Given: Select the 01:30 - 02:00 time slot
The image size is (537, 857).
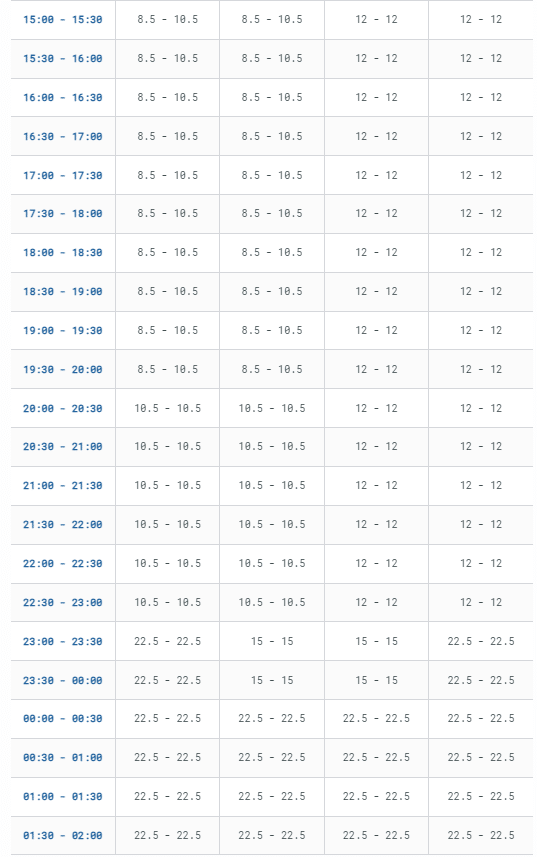Looking at the screenshot, I should pos(63,836).
